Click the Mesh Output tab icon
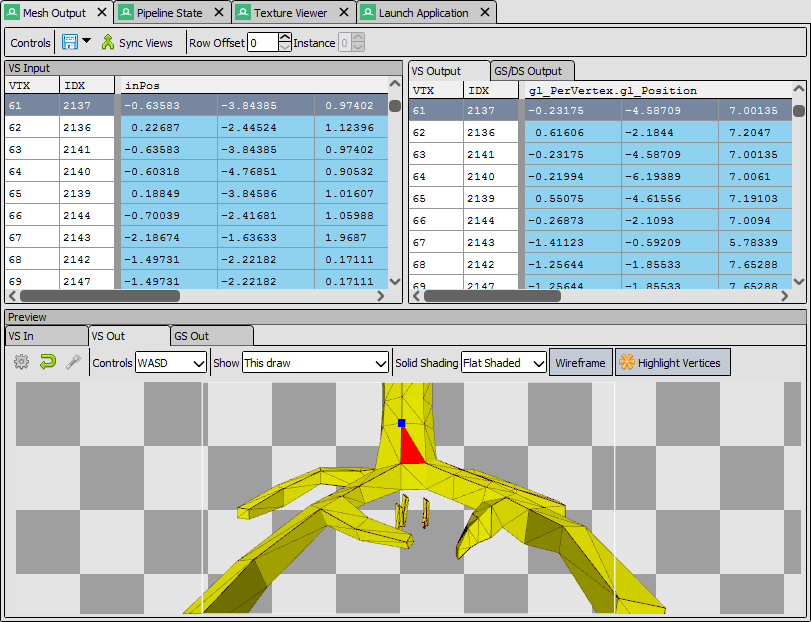This screenshot has width=811, height=622. click(11, 12)
